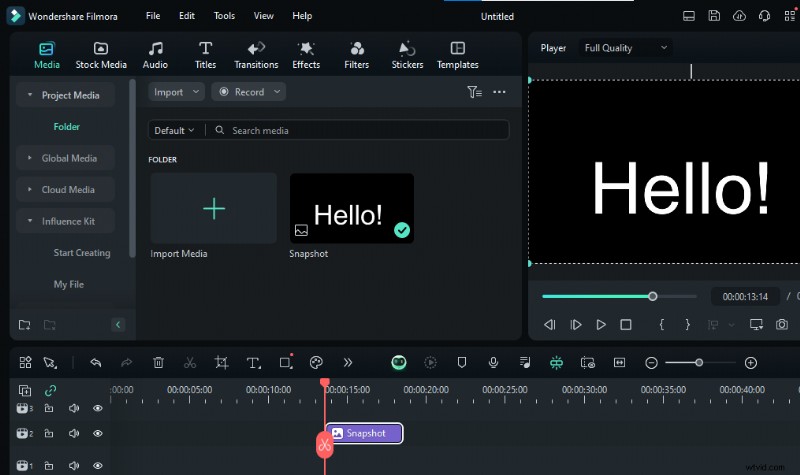
Task: Open the Templates tab
Action: click(458, 55)
